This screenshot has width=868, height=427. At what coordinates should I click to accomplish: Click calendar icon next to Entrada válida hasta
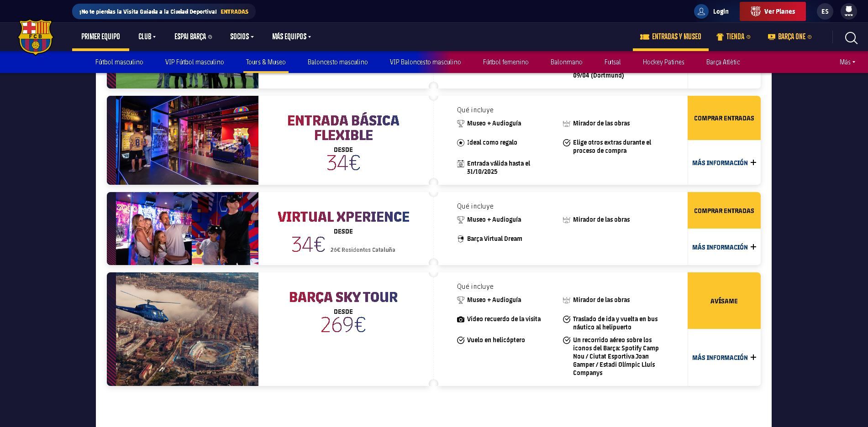[461, 164]
